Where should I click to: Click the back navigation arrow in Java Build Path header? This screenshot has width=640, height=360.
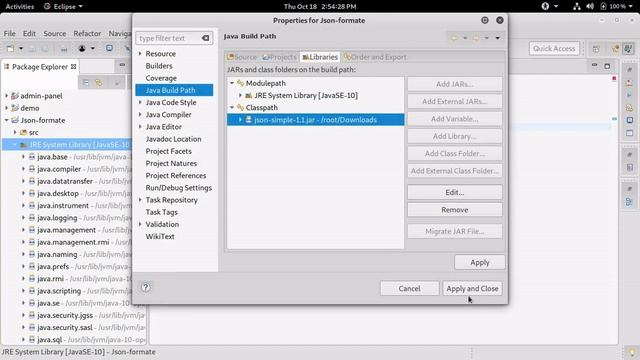[x=454, y=38]
